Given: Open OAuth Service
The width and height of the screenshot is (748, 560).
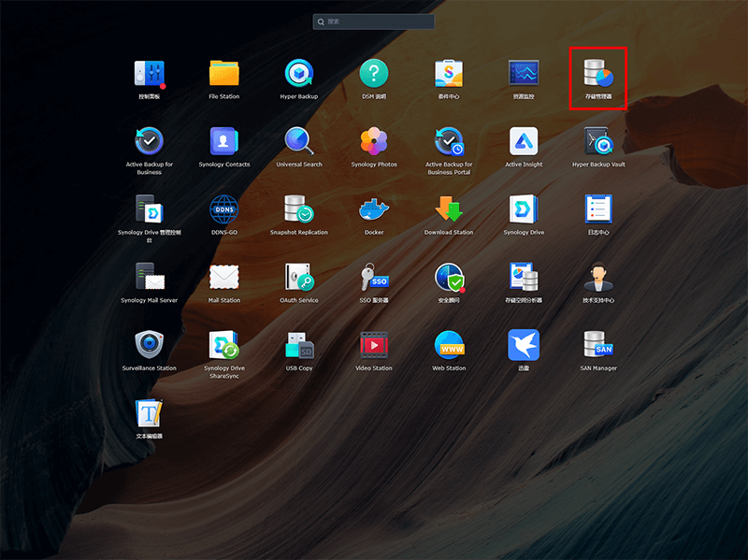Looking at the screenshot, I should 299,277.
